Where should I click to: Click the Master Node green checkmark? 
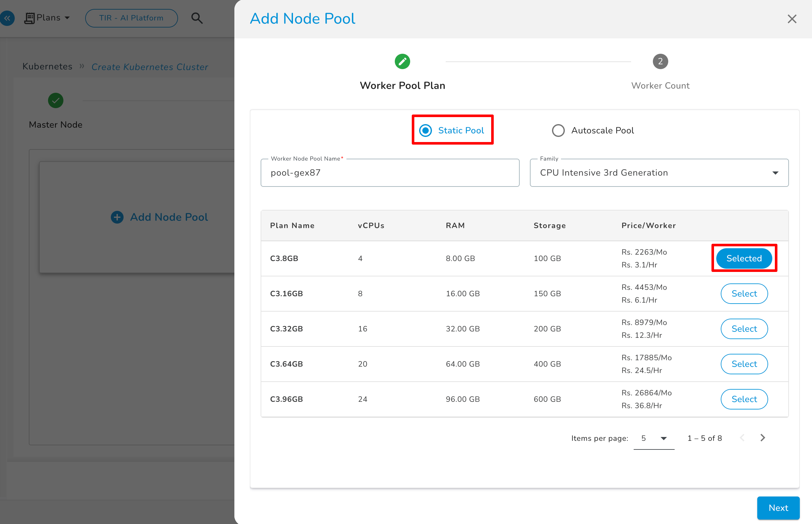tap(55, 100)
